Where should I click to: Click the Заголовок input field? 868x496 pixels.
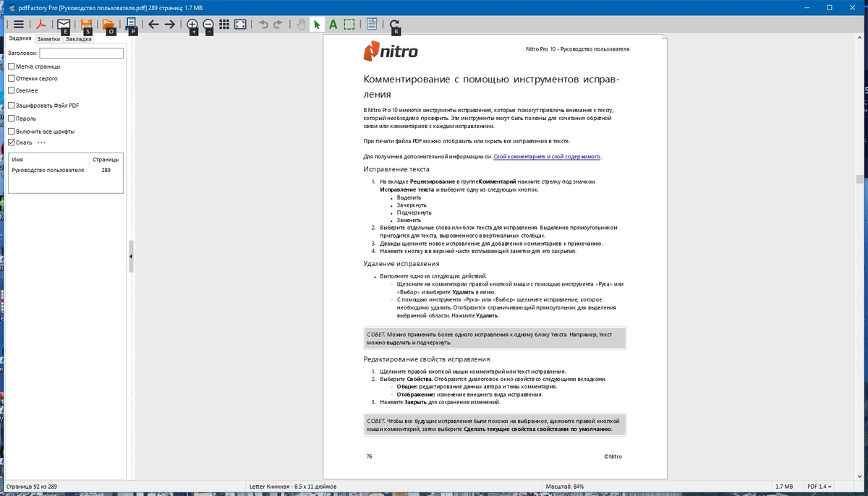click(x=81, y=53)
